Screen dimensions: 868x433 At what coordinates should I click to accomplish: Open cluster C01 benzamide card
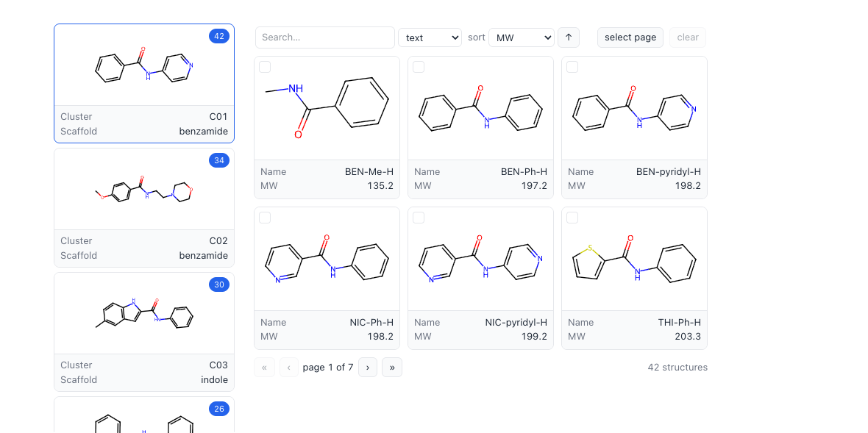tap(144, 84)
